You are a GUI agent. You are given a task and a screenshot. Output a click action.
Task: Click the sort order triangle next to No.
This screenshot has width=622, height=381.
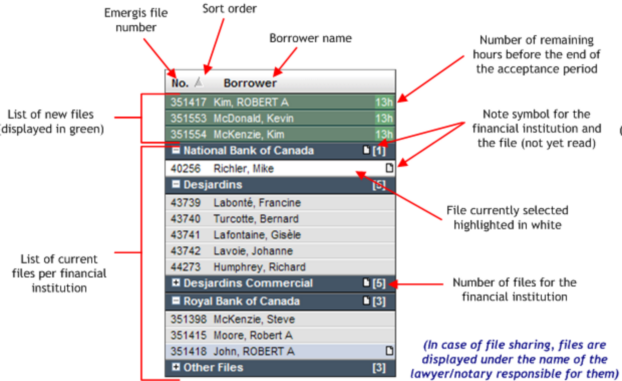point(199,82)
